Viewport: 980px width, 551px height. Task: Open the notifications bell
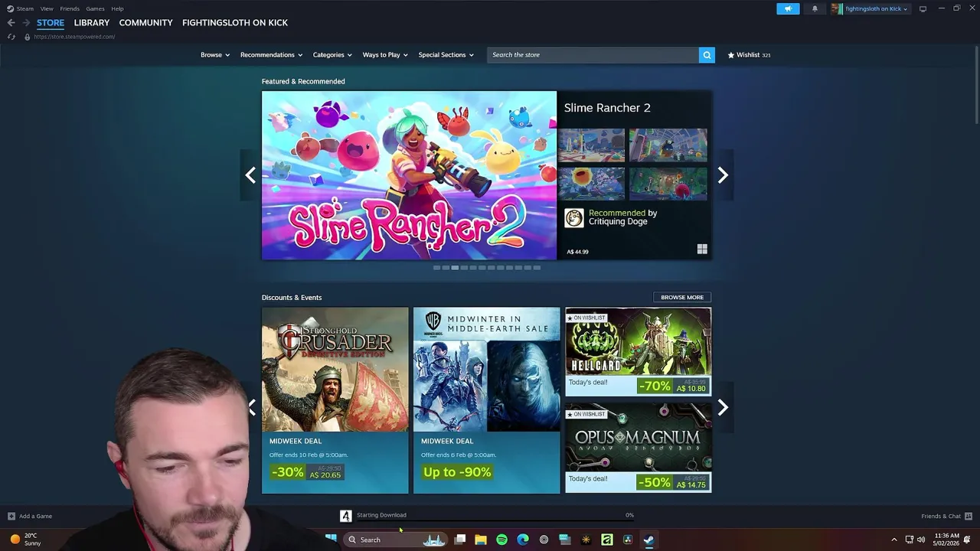tap(815, 8)
